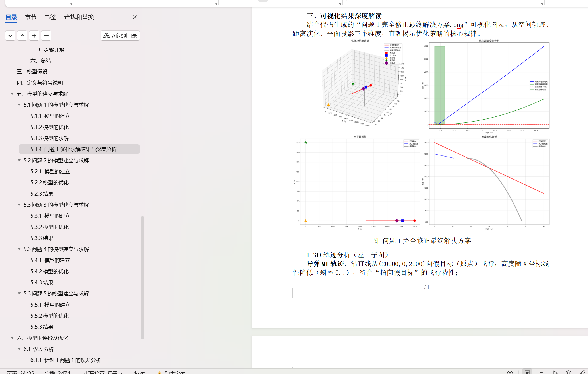Go to 三、模型假设 heading

click(x=32, y=71)
